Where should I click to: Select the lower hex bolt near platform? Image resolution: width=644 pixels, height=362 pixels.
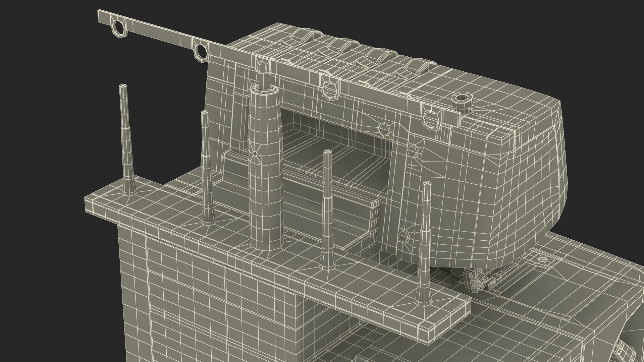(404, 236)
